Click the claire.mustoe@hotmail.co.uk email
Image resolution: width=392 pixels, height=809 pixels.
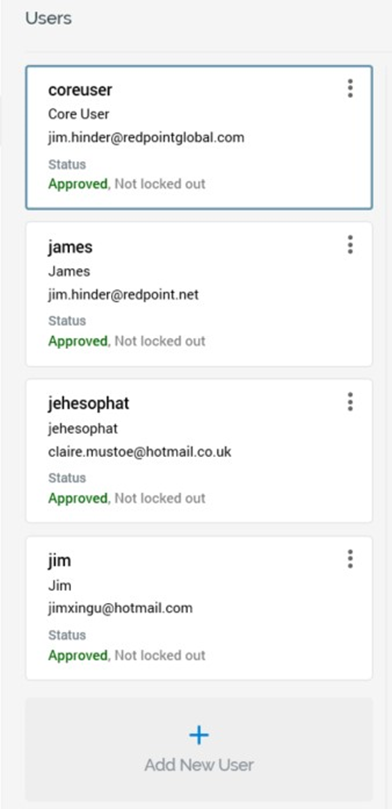(x=140, y=452)
